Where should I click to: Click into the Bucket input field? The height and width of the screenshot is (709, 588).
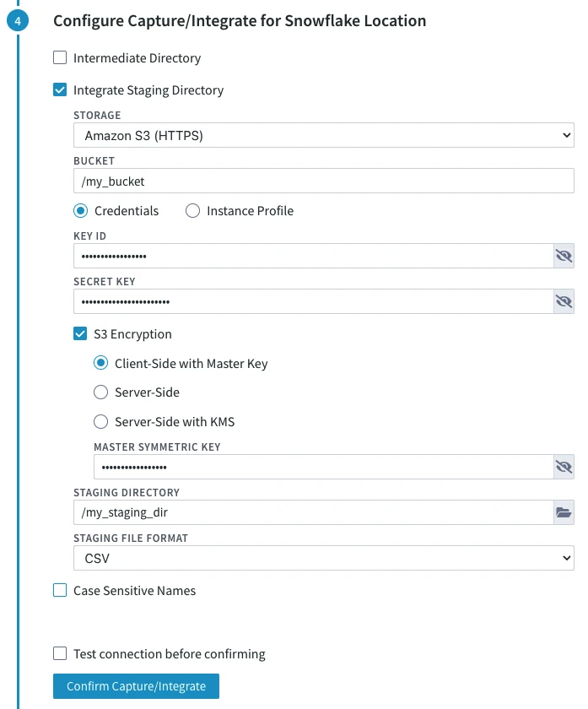point(324,181)
